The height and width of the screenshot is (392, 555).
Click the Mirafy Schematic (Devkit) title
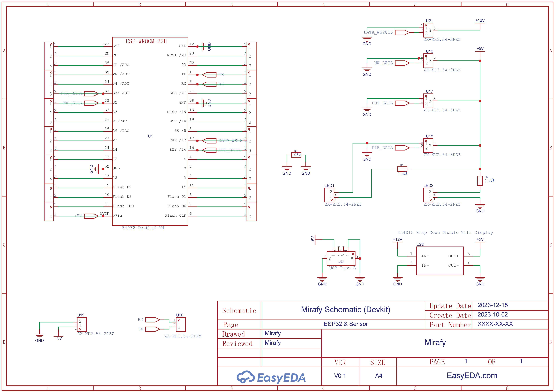346,310
